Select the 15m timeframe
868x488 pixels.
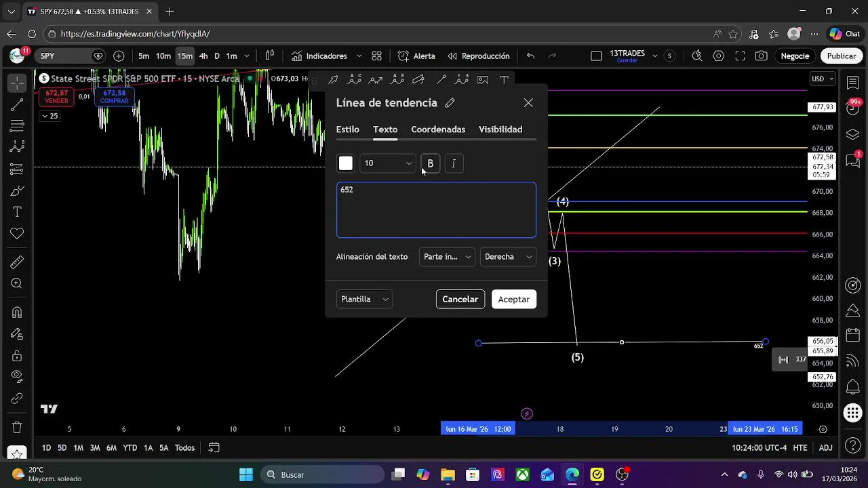[x=184, y=56]
